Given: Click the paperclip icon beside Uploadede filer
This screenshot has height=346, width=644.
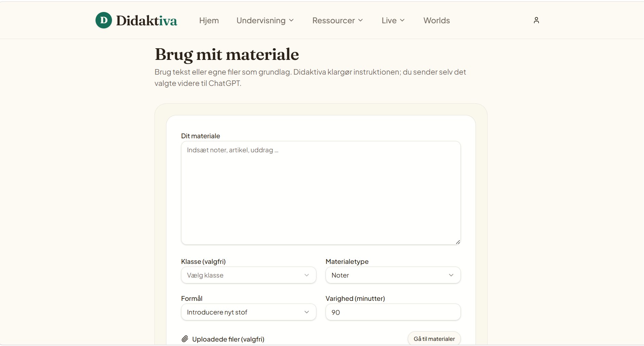Looking at the screenshot, I should click(185, 339).
